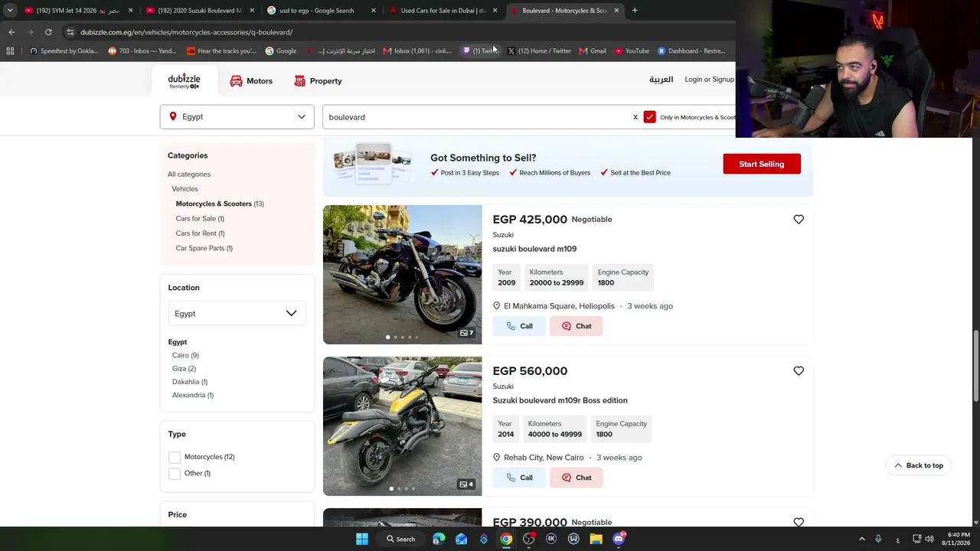
Task: Open the yellow Suzuki Boss edition photo
Action: (x=403, y=426)
